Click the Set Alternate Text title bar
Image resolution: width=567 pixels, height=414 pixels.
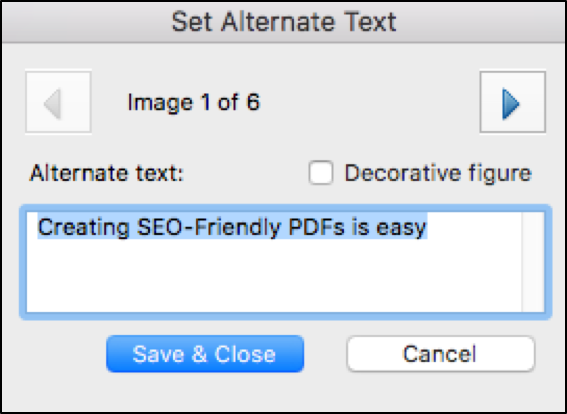tap(284, 22)
